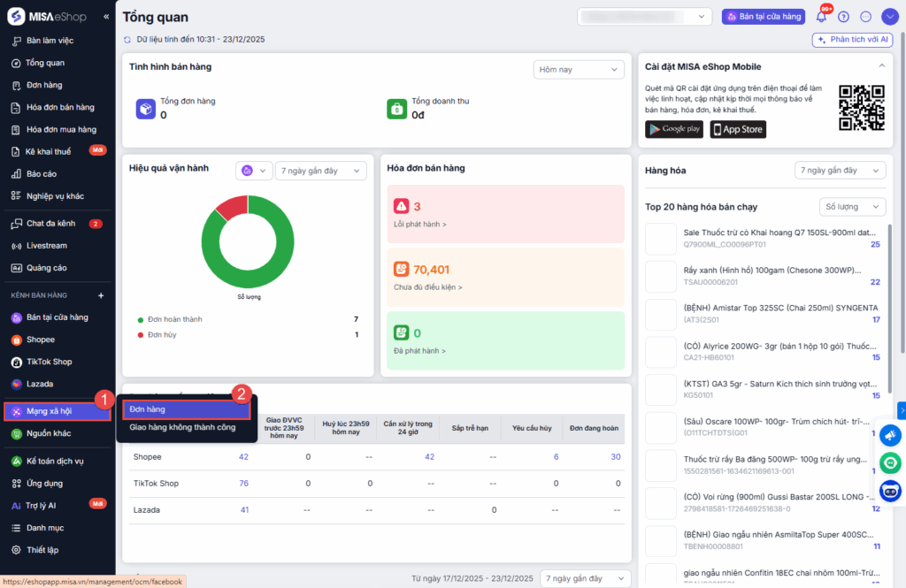Click the MISA eShop logo
The height and width of the screenshot is (588, 906).
[x=47, y=16]
